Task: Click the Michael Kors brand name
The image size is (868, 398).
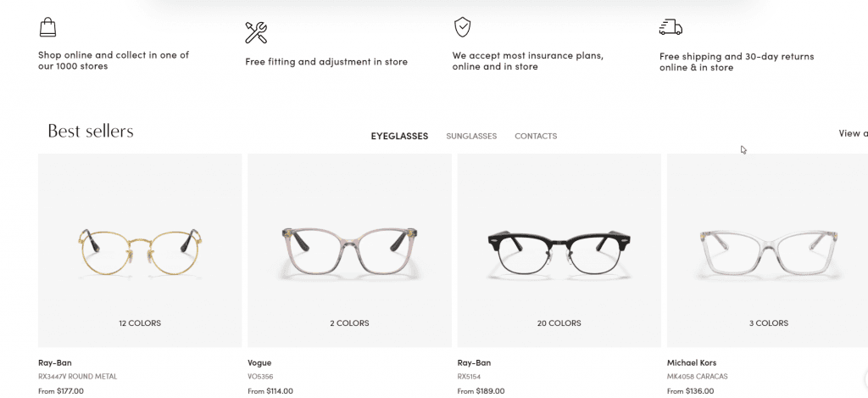Action: pyautogui.click(x=692, y=363)
